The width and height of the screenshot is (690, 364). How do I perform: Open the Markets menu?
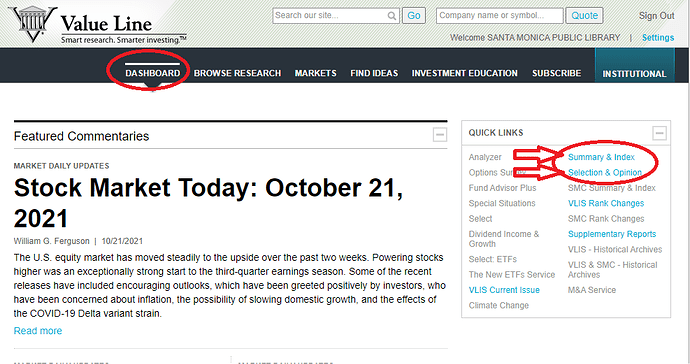[316, 73]
